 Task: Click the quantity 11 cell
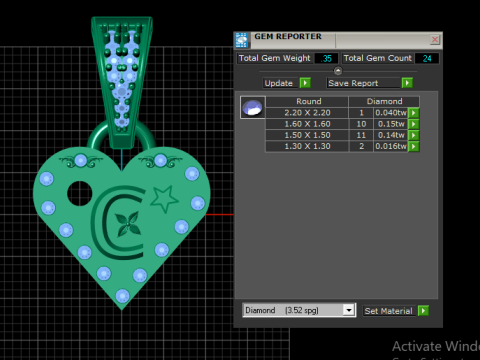coord(361,135)
